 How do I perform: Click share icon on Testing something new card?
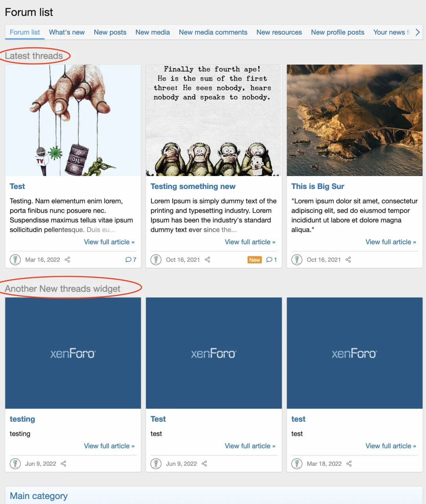[207, 260]
